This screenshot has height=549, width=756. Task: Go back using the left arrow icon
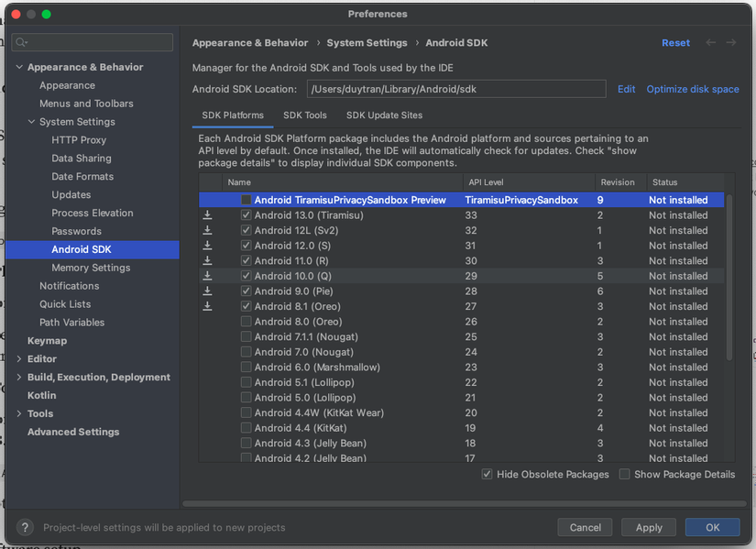pyautogui.click(x=711, y=43)
